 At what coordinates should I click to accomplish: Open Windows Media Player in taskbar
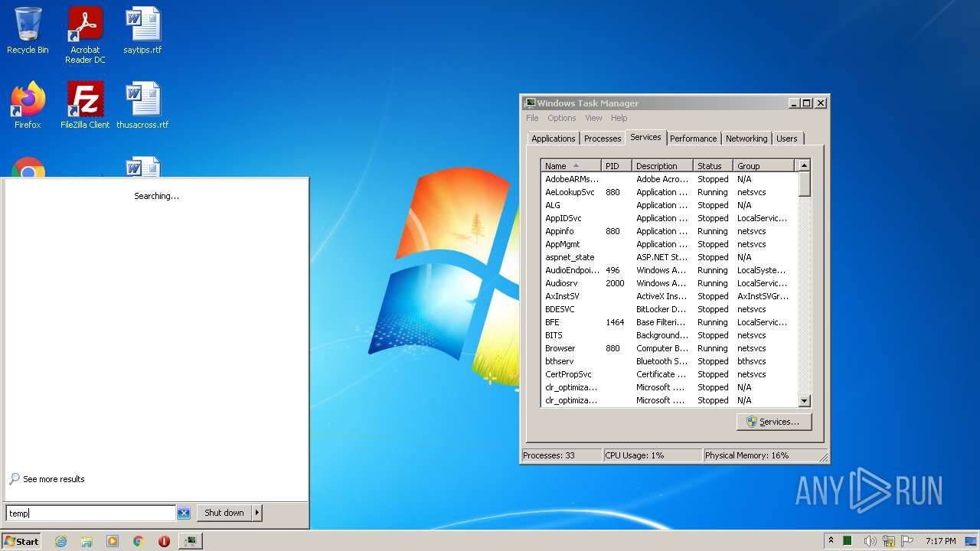[113, 541]
